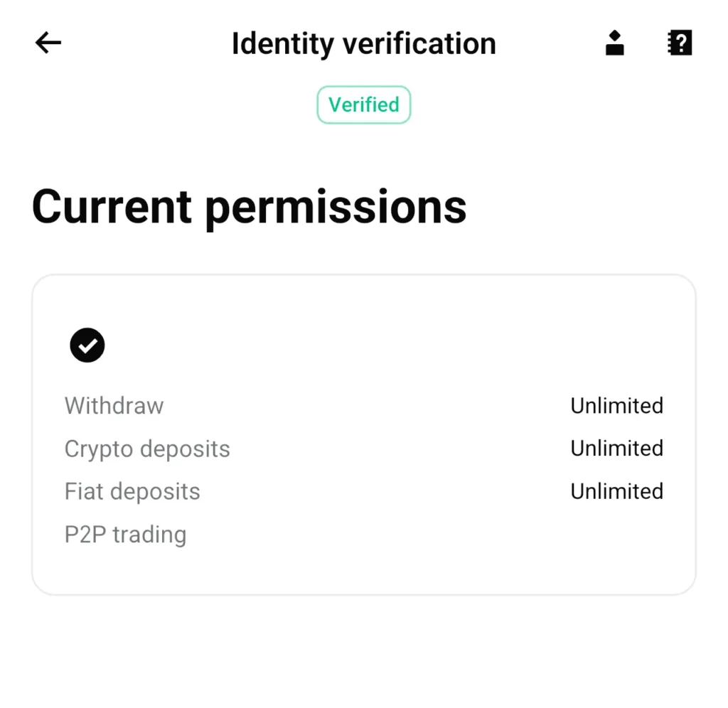The image size is (728, 708).
Task: Tap 'P2P' in the last permission row
Action: point(86,534)
